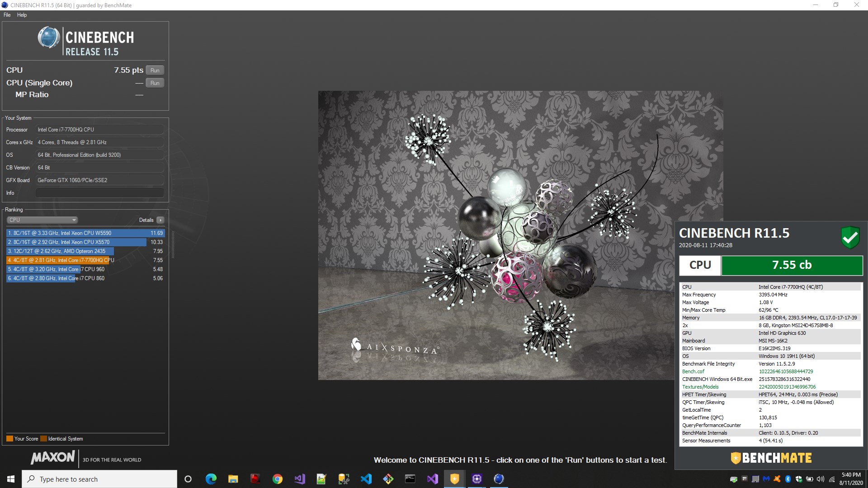Screen dimensions: 868x488
Task: Click Textures/Models integrity entry
Action: point(700,387)
